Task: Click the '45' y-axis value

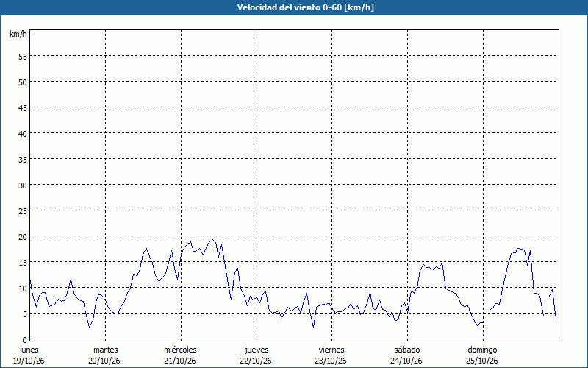Action: click(x=23, y=108)
